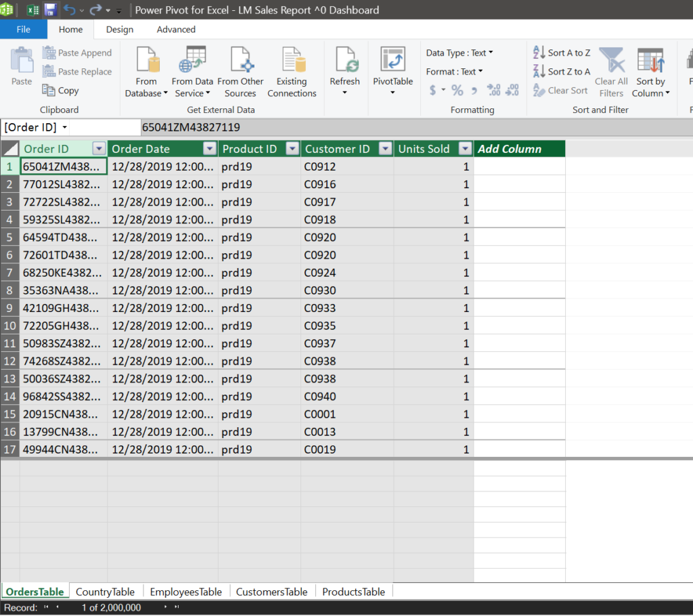The width and height of the screenshot is (693, 616).
Task: Open the ProductsTable sheet tab
Action: coord(353,592)
